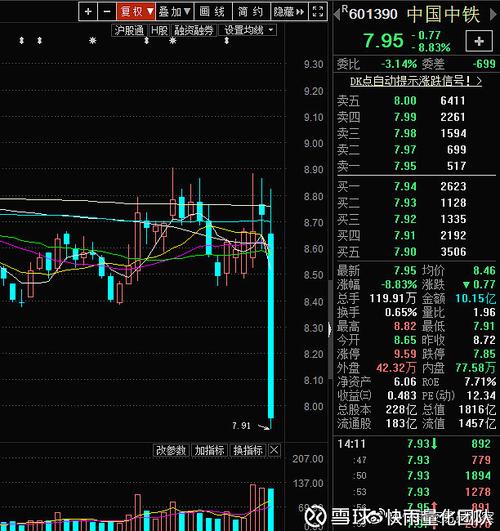Go to next stock arrow
This screenshot has height=531, width=500.
tap(493, 14)
